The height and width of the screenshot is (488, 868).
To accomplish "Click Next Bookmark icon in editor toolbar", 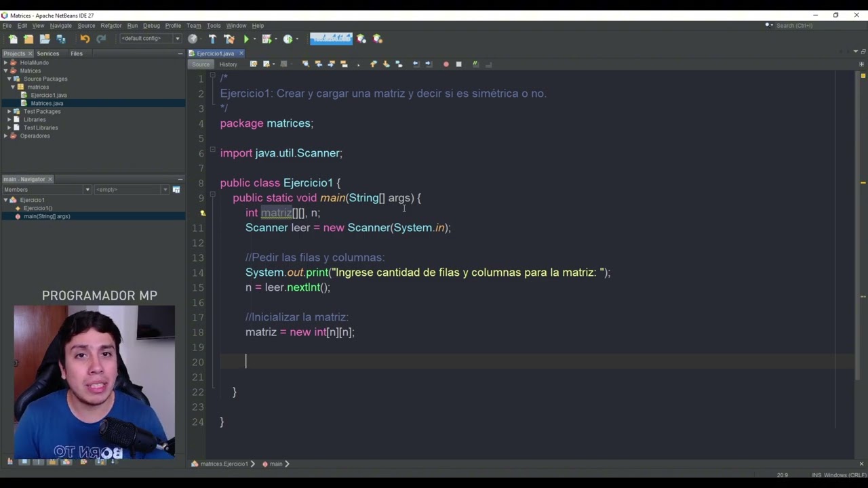I will click(x=386, y=64).
